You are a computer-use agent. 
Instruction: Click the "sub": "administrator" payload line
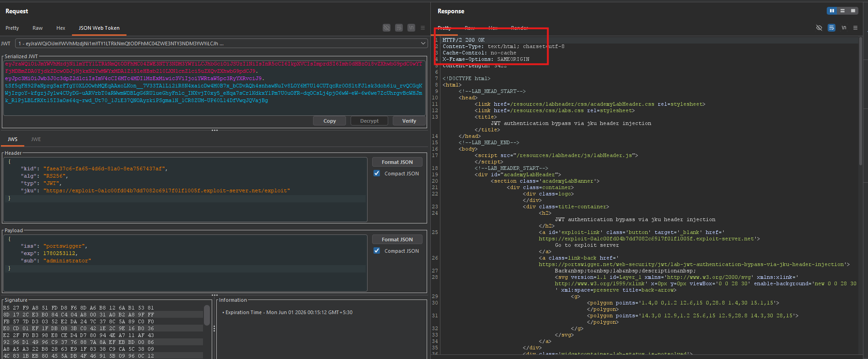[x=55, y=261]
